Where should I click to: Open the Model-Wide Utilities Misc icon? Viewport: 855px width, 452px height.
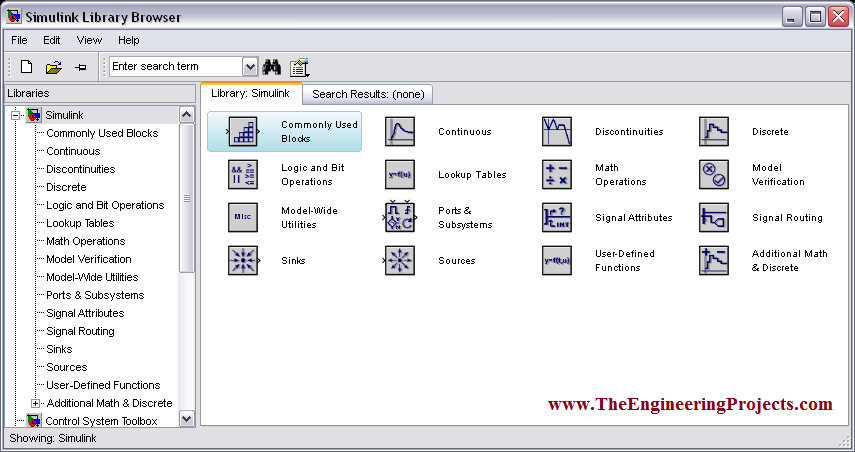tap(243, 217)
